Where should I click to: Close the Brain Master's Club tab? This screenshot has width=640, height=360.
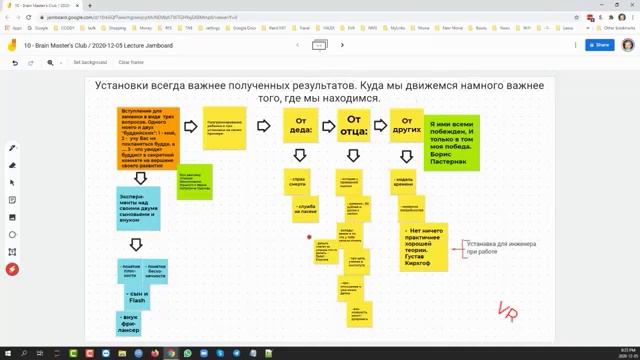click(78, 6)
